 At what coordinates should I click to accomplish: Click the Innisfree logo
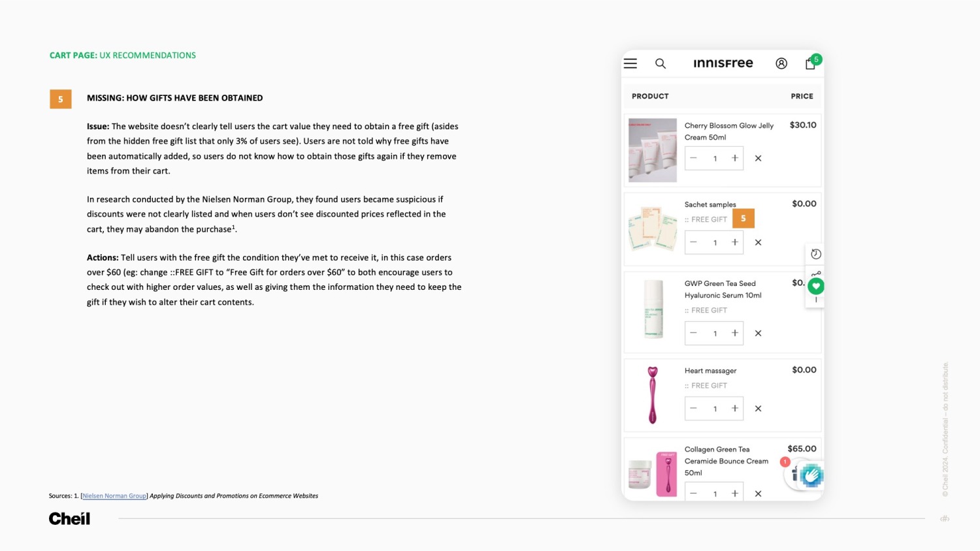click(723, 63)
